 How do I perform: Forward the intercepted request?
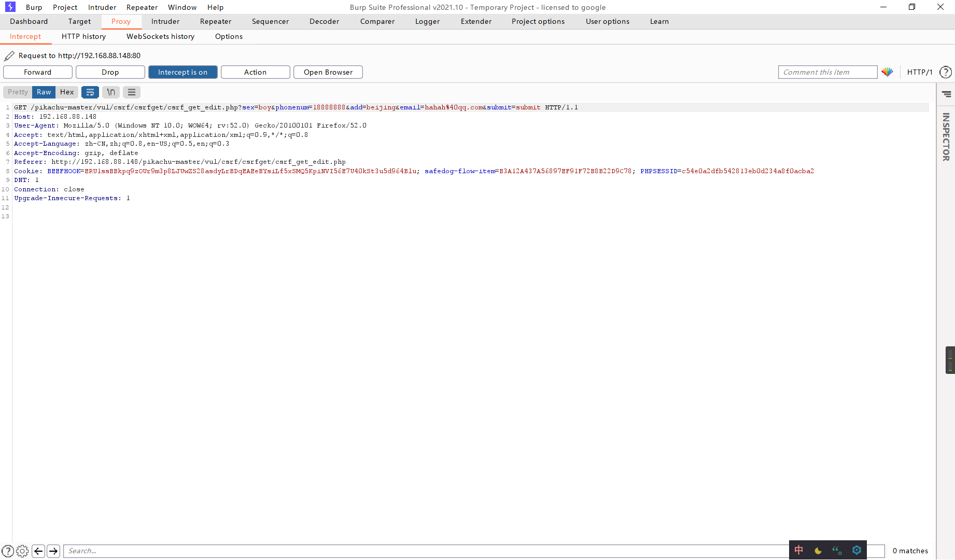[37, 72]
